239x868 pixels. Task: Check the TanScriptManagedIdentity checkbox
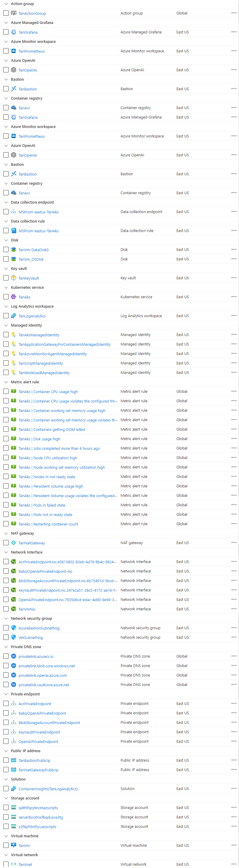coord(6,363)
